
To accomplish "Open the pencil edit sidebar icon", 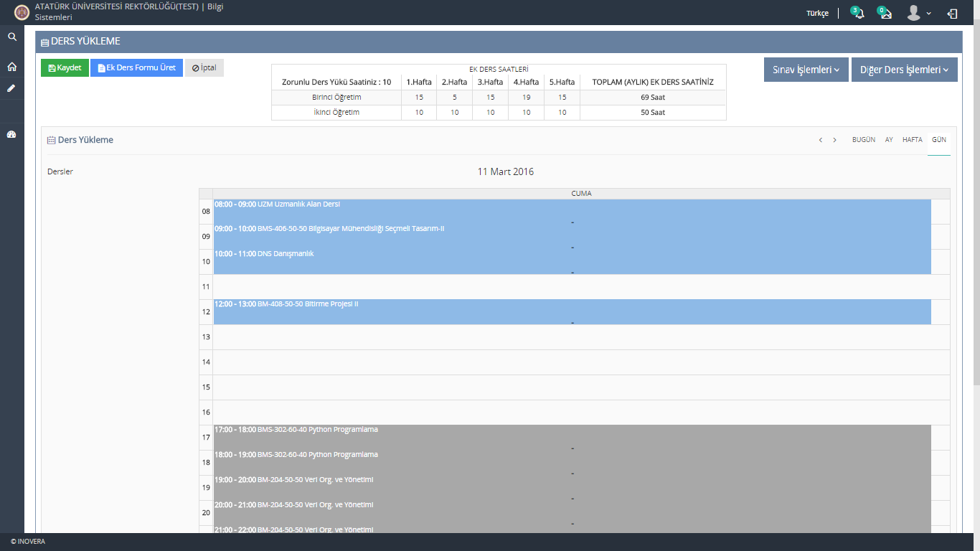I will [x=11, y=88].
